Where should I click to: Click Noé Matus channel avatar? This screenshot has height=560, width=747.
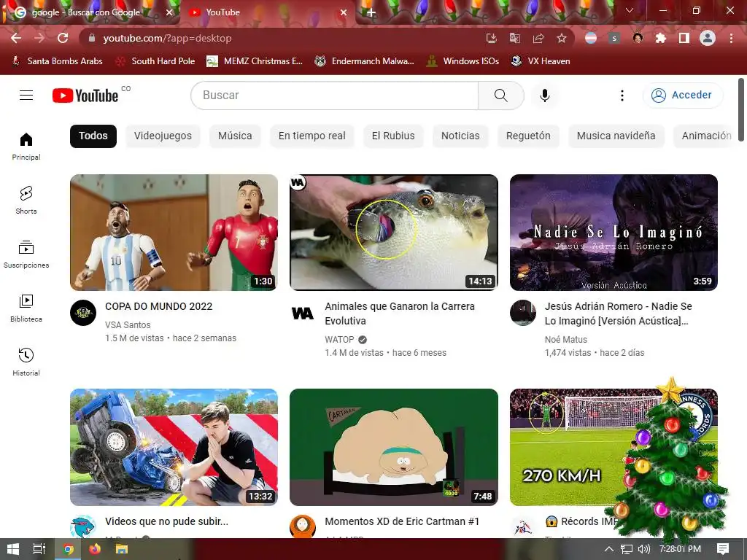522,313
